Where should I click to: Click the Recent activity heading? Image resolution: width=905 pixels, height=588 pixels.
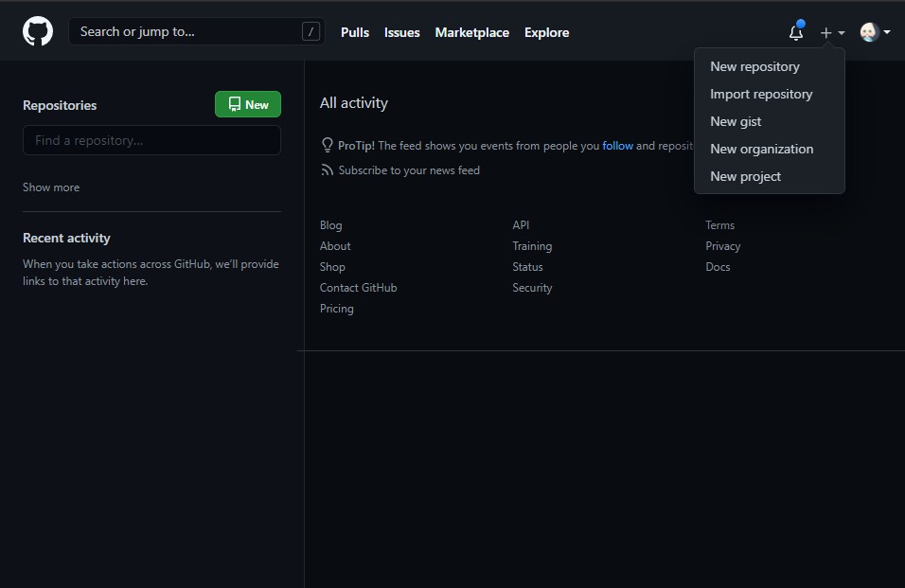coord(66,238)
